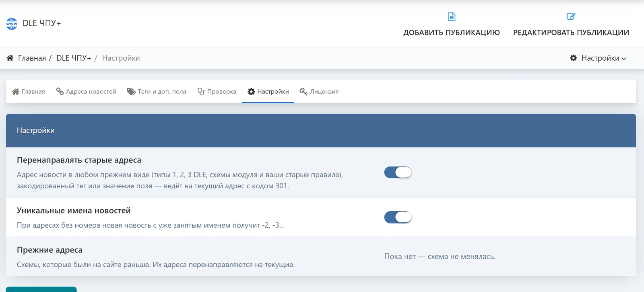
Task: Click the DLE ЧПУ+ breadcrumb link
Action: tap(74, 58)
